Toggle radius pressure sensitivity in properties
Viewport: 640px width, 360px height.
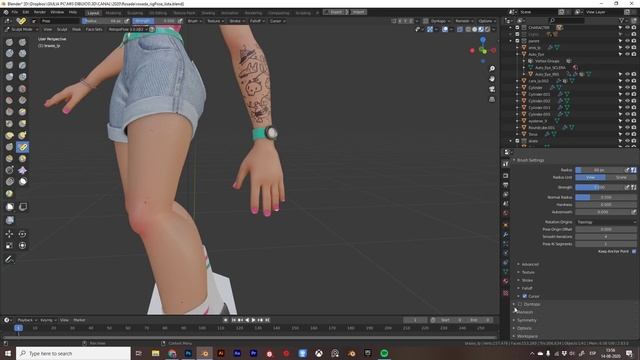coord(627,170)
